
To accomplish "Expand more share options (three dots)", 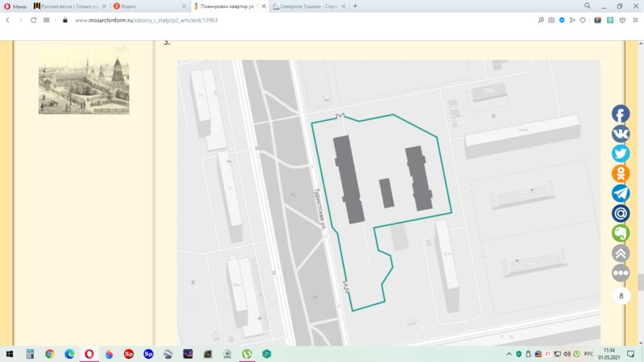I will [x=621, y=273].
